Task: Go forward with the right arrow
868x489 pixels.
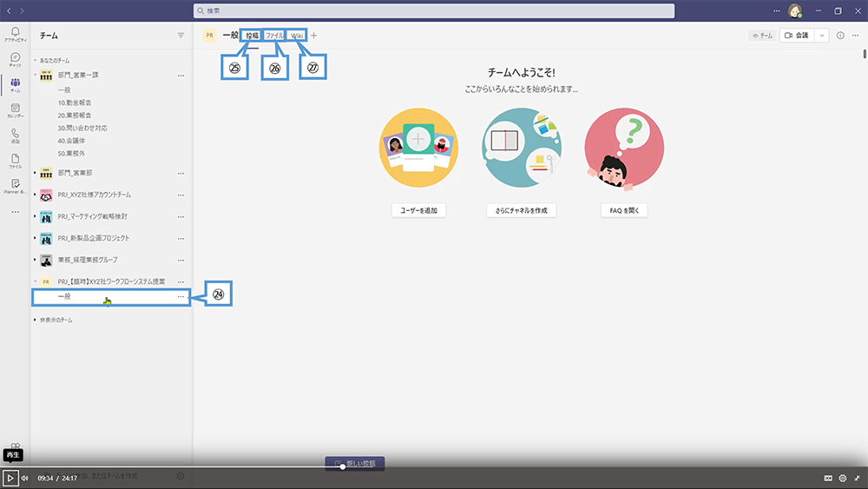Action: [x=23, y=10]
